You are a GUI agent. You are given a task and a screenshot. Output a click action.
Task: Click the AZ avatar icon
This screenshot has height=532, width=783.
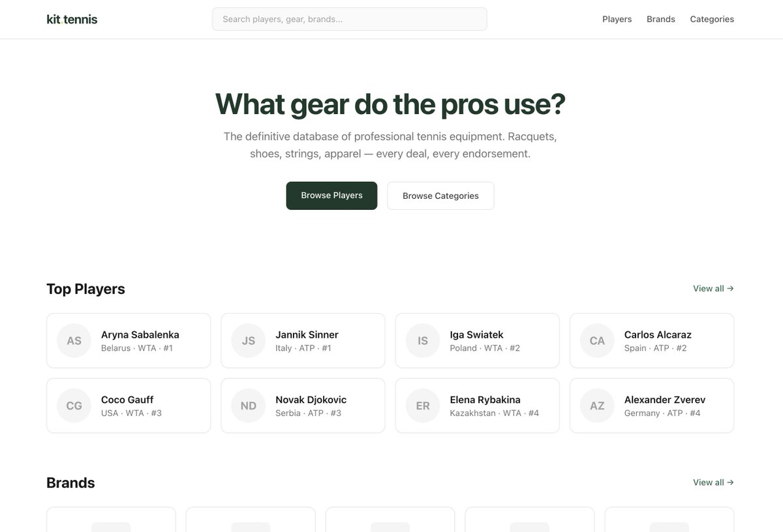(x=597, y=406)
